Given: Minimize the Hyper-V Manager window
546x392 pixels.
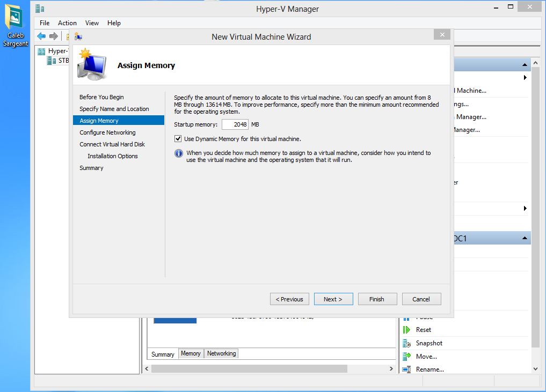Looking at the screenshot, I should (x=496, y=8).
